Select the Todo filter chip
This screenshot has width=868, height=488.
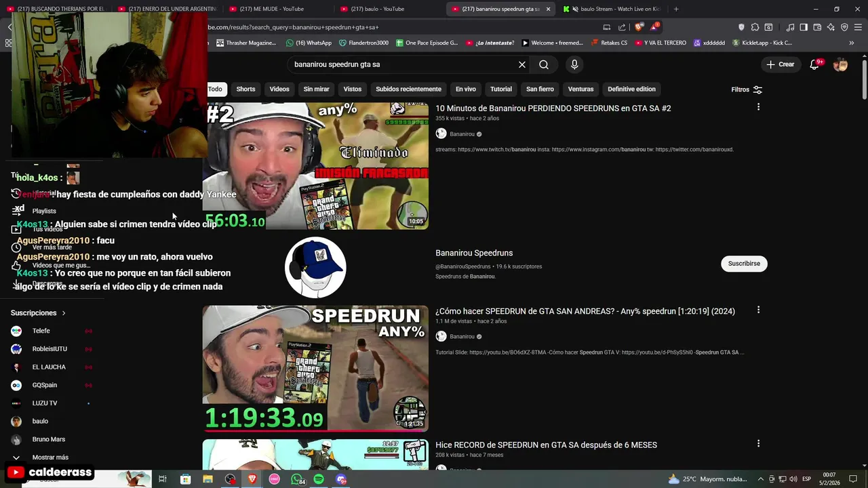(215, 89)
